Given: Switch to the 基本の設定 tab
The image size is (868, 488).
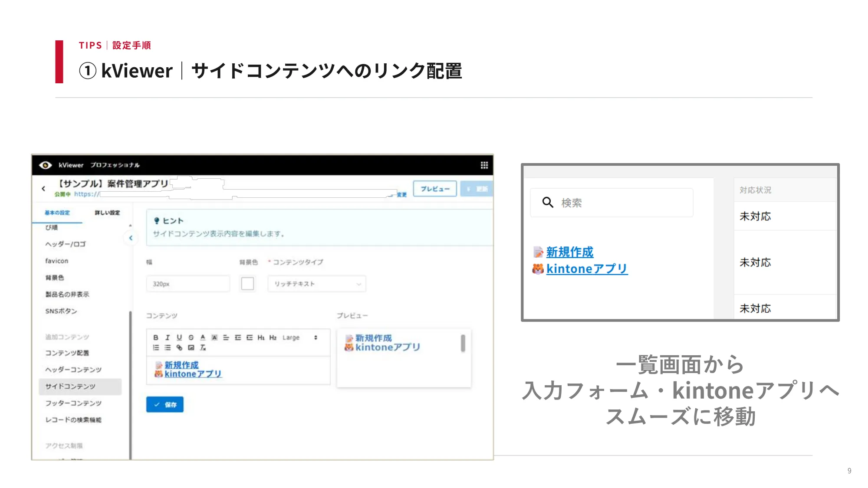Looking at the screenshot, I should [57, 213].
